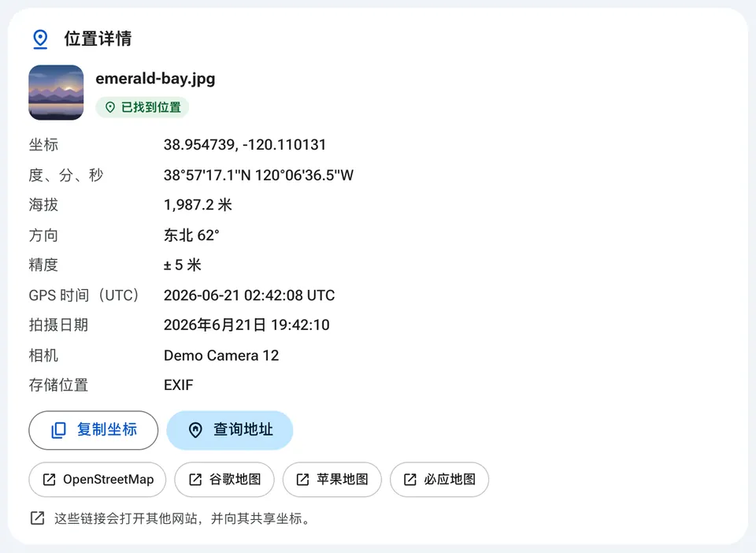Select storage value EXIF
This screenshot has width=756, height=553.
click(179, 385)
